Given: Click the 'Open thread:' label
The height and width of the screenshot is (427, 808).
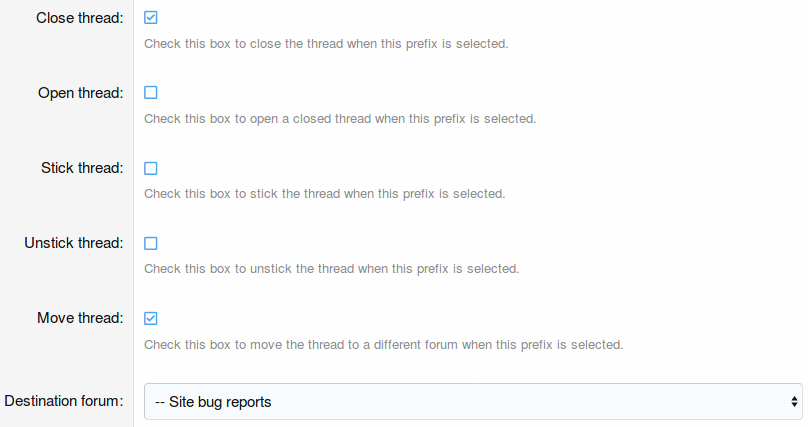Looking at the screenshot, I should 80,93.
